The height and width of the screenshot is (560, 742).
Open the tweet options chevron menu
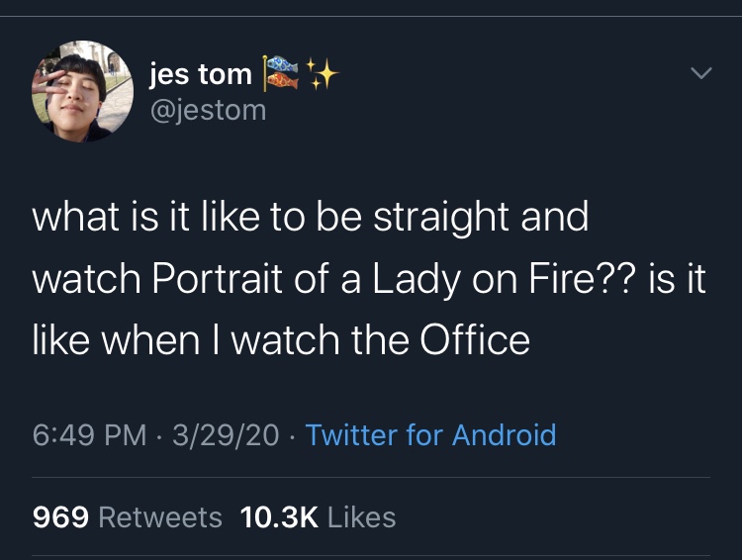click(x=700, y=74)
